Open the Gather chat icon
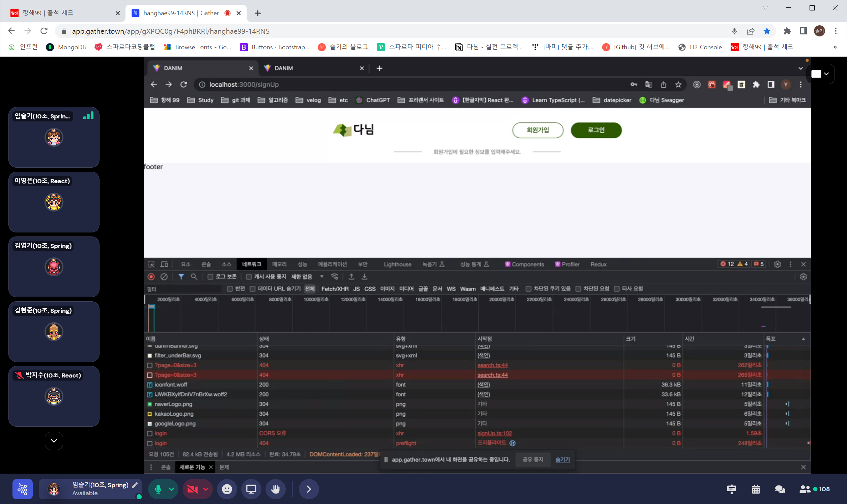The width and height of the screenshot is (847, 504). [780, 489]
